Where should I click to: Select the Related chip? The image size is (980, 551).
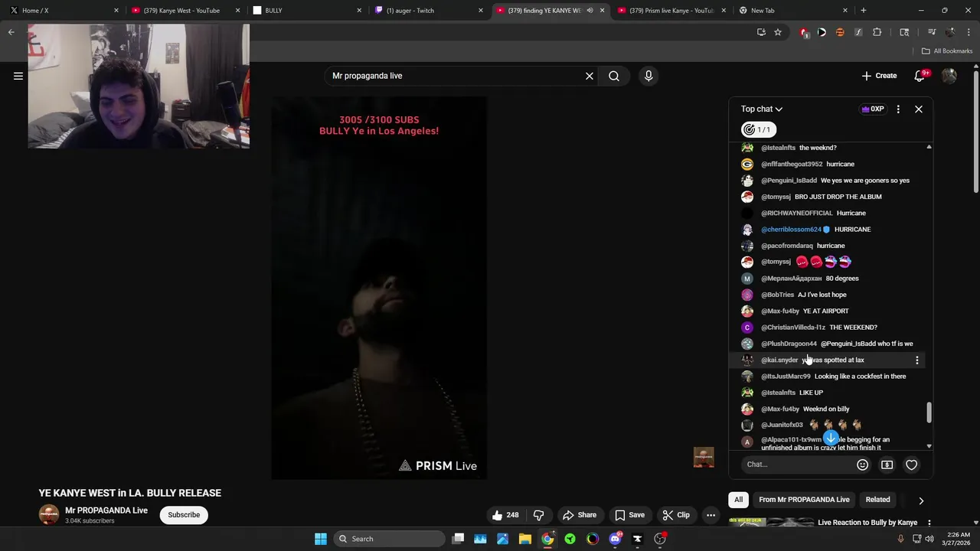pos(877,500)
